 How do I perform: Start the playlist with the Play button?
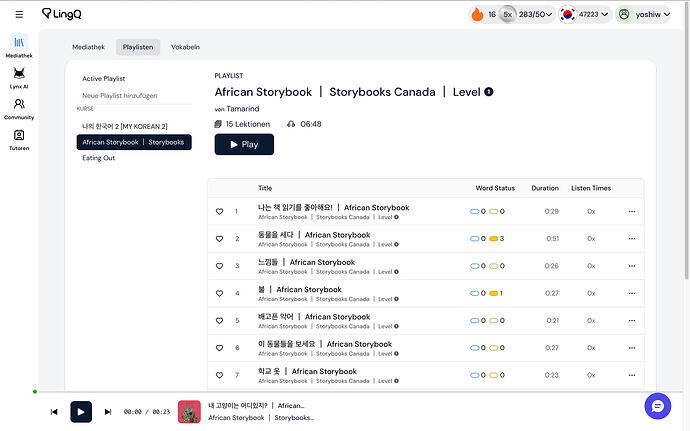[x=244, y=144]
